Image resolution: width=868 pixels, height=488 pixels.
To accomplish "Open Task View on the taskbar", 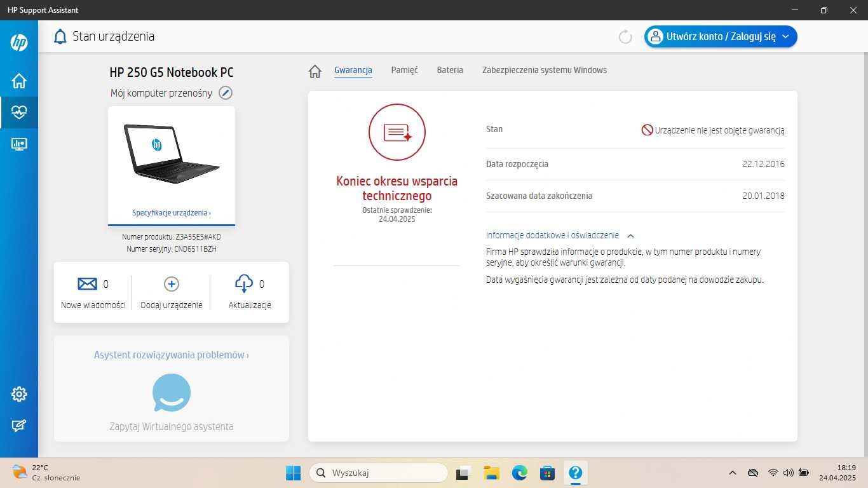I will (463, 473).
